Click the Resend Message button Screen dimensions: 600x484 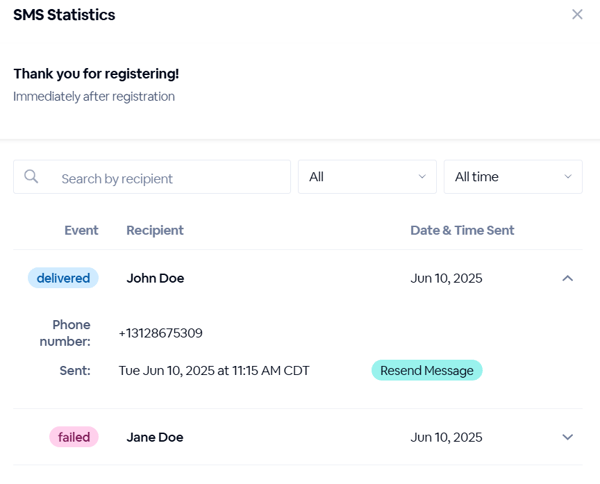pos(427,370)
